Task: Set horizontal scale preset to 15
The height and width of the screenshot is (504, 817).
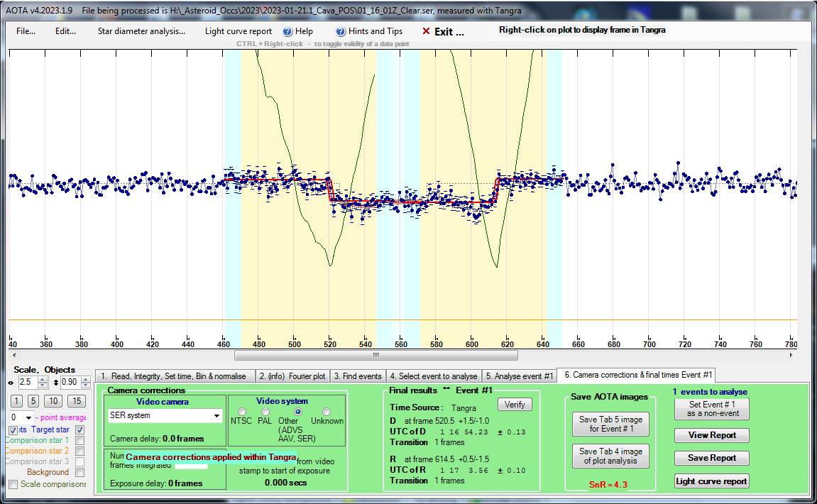Action: coord(76,401)
